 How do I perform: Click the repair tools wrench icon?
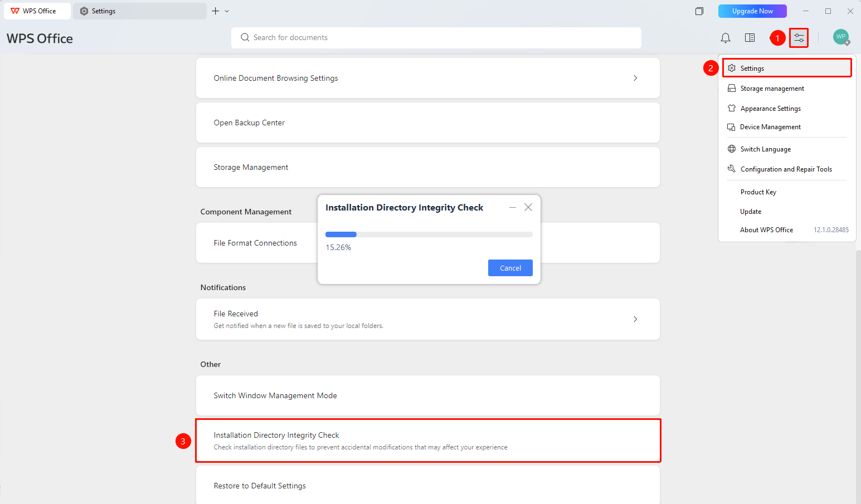click(x=732, y=169)
